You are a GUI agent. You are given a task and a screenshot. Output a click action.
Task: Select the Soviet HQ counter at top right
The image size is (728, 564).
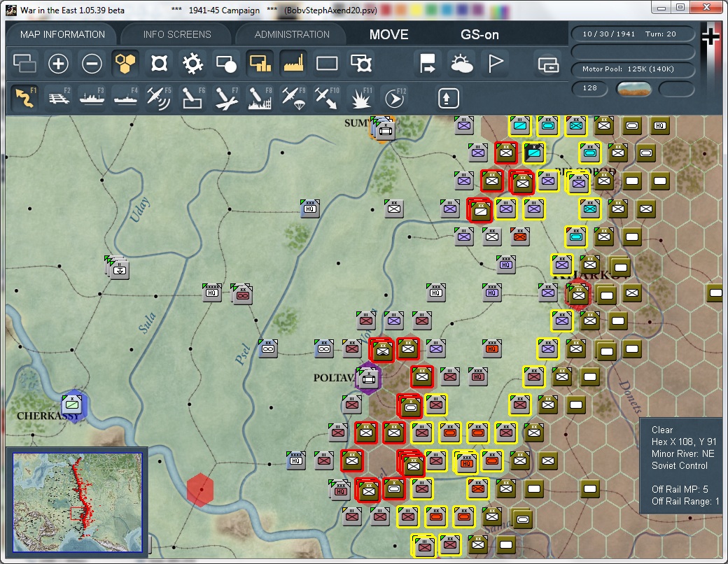(659, 125)
